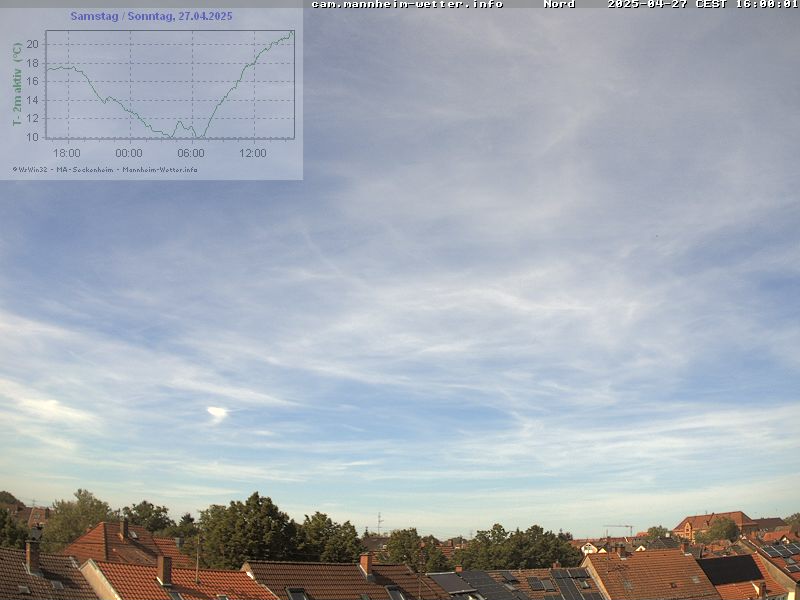Click the solar panels on the dark roof
Screen dimensions: 800x600
click(x=570, y=584)
